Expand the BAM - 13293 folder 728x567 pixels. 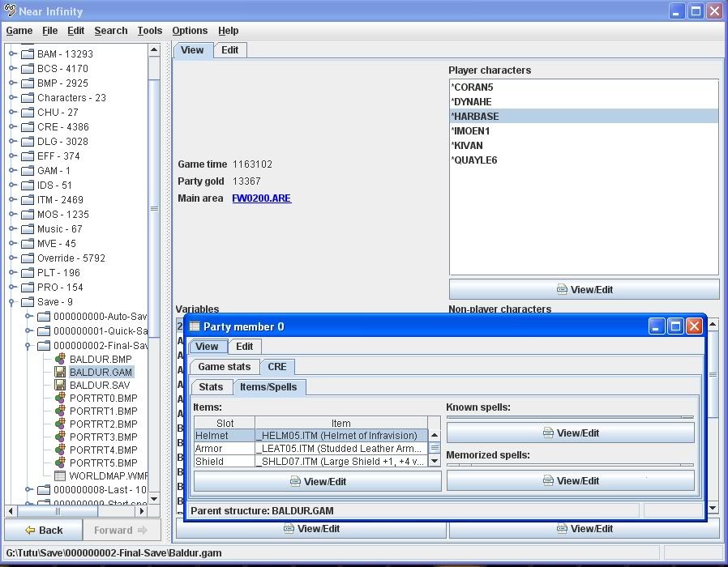13,53
